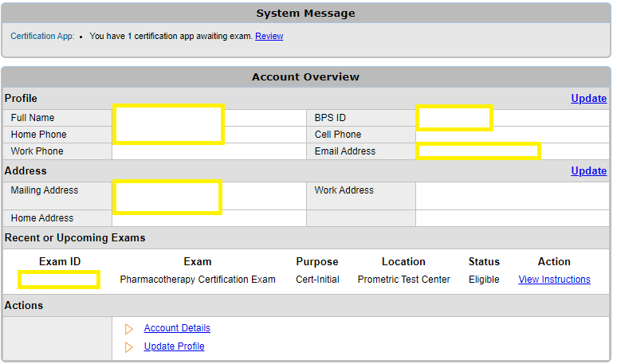Click the Email Address value box
The width and height of the screenshot is (617, 364).
point(478,151)
